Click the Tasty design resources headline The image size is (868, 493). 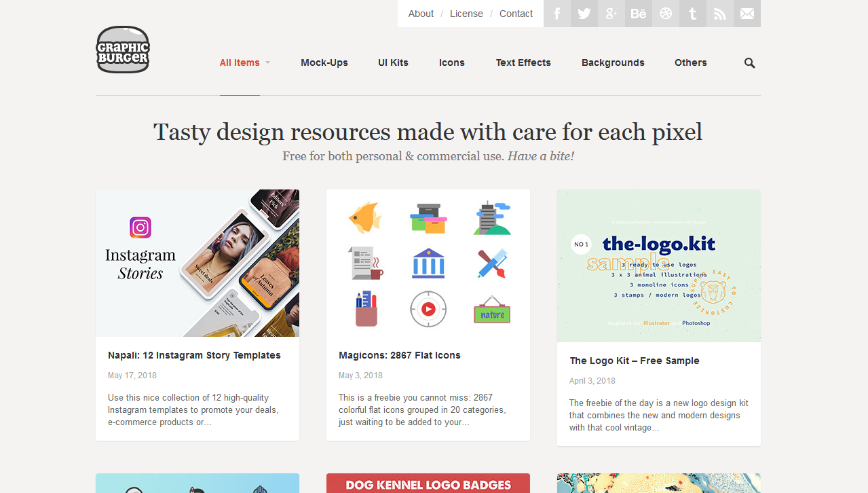[428, 132]
